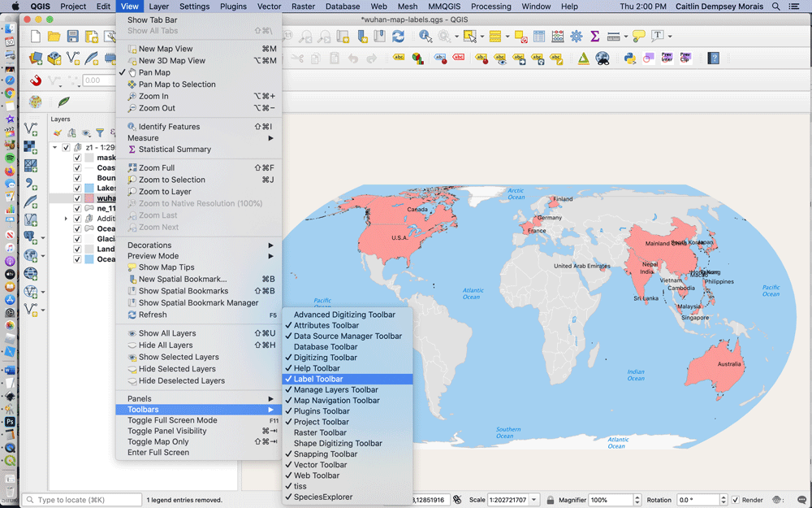Image resolution: width=812 pixels, height=508 pixels.
Task: Click the Python Console icon
Action: tap(630, 58)
